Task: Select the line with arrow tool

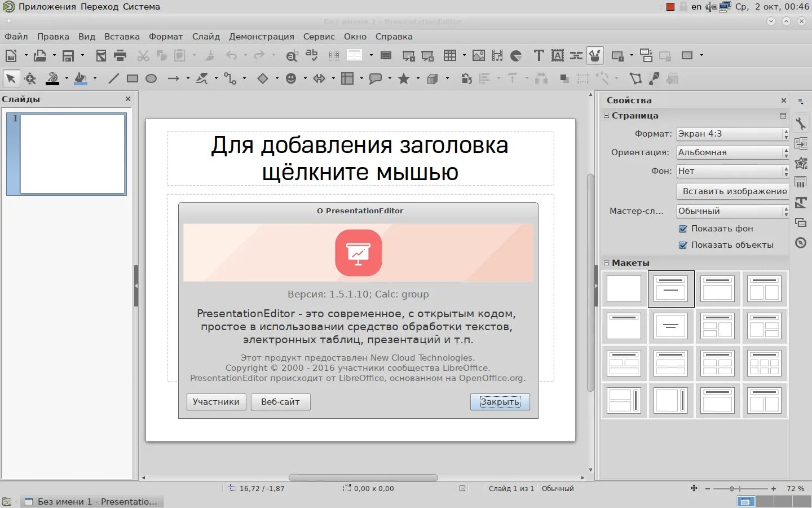Action: [x=173, y=78]
